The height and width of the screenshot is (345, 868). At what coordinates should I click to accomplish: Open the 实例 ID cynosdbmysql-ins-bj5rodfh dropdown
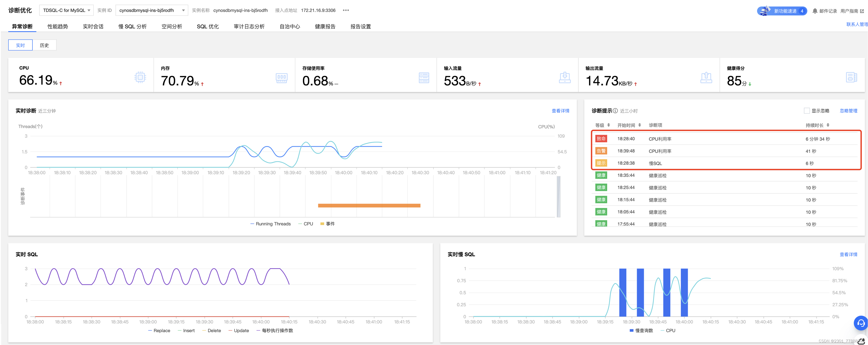pyautogui.click(x=152, y=10)
